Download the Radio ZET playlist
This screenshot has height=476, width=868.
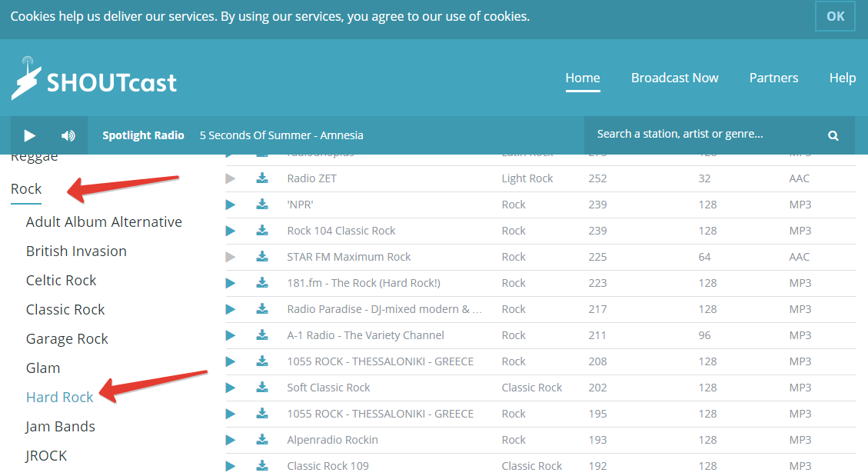click(262, 178)
